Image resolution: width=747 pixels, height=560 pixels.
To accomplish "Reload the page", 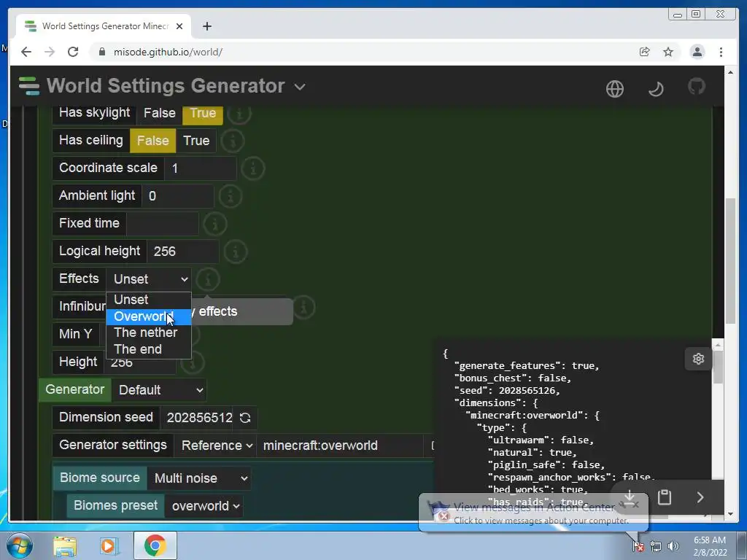I will pyautogui.click(x=73, y=52).
